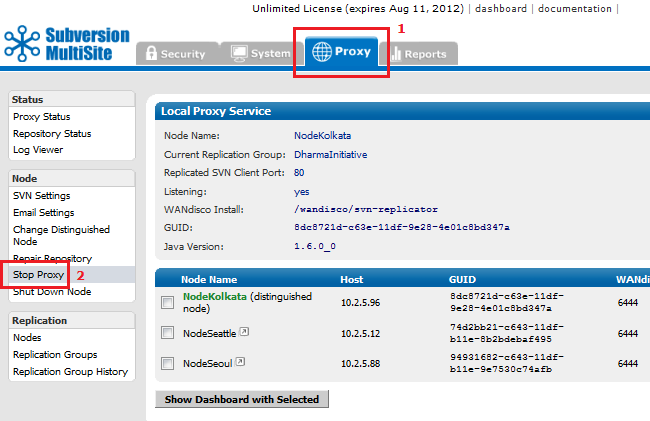Check the NodeKolkata row checkbox
Viewport: 650px width, 421px height.
(167, 302)
